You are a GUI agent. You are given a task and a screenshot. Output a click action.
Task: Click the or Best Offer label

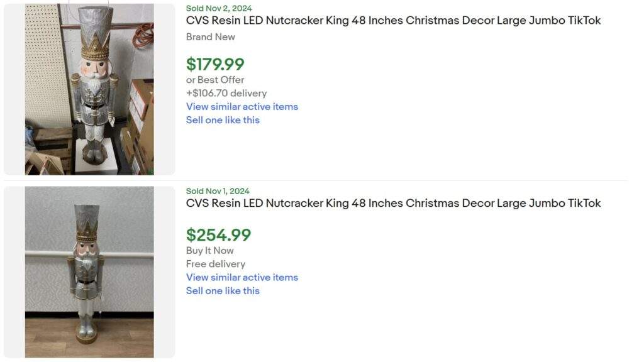click(214, 79)
